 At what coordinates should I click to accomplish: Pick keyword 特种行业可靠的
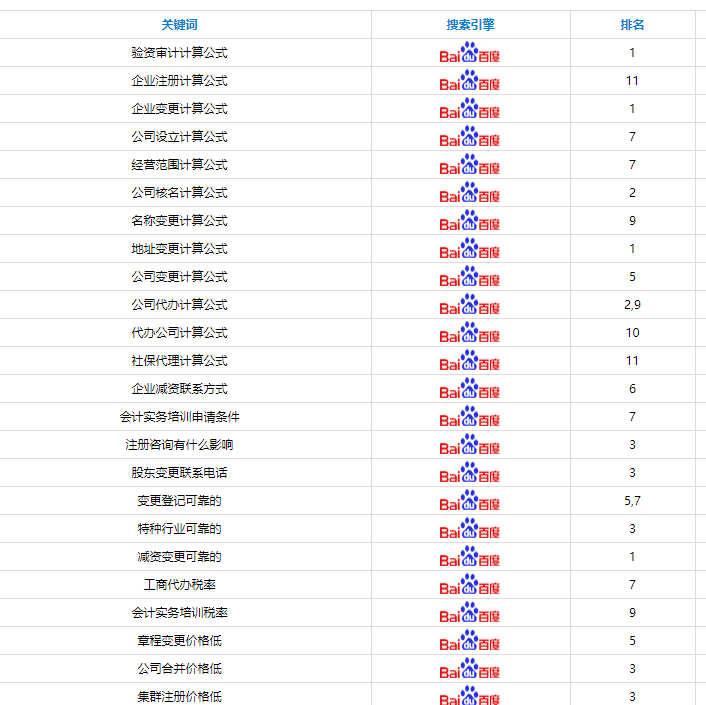[179, 529]
